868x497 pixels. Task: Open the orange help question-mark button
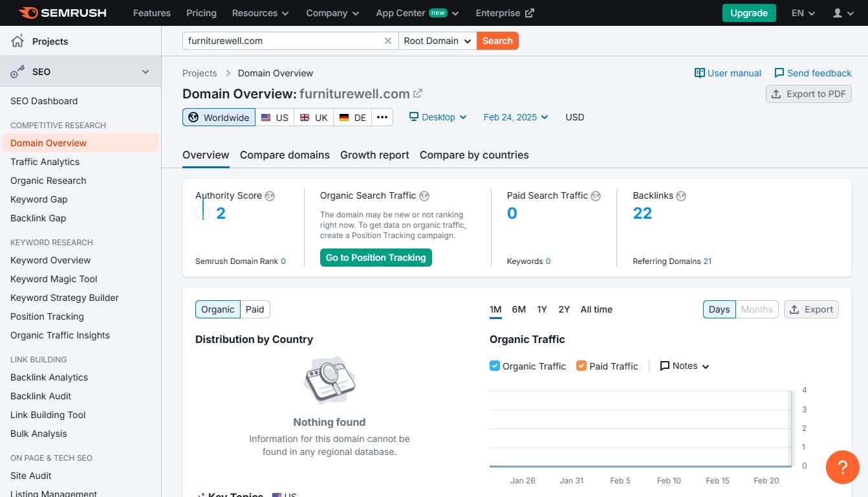843,467
